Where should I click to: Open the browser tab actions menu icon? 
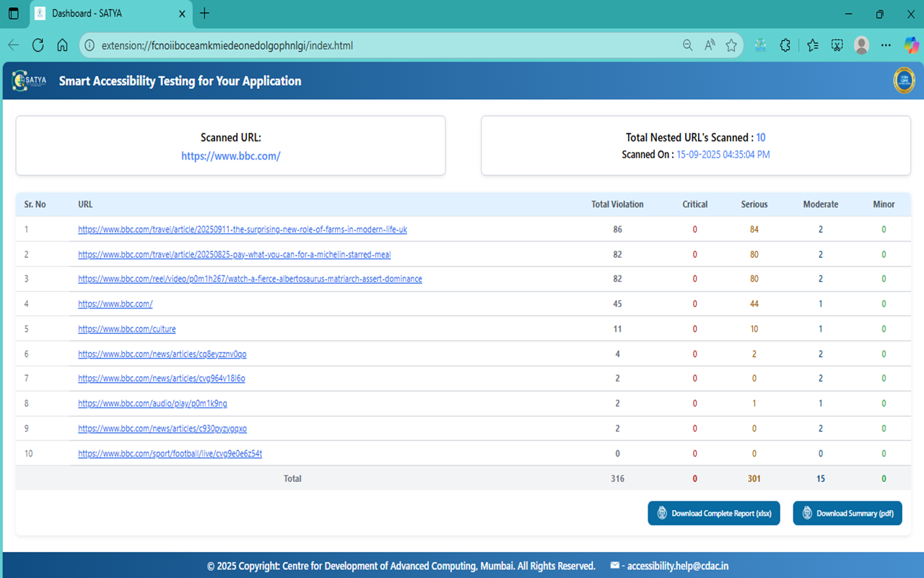14,14
